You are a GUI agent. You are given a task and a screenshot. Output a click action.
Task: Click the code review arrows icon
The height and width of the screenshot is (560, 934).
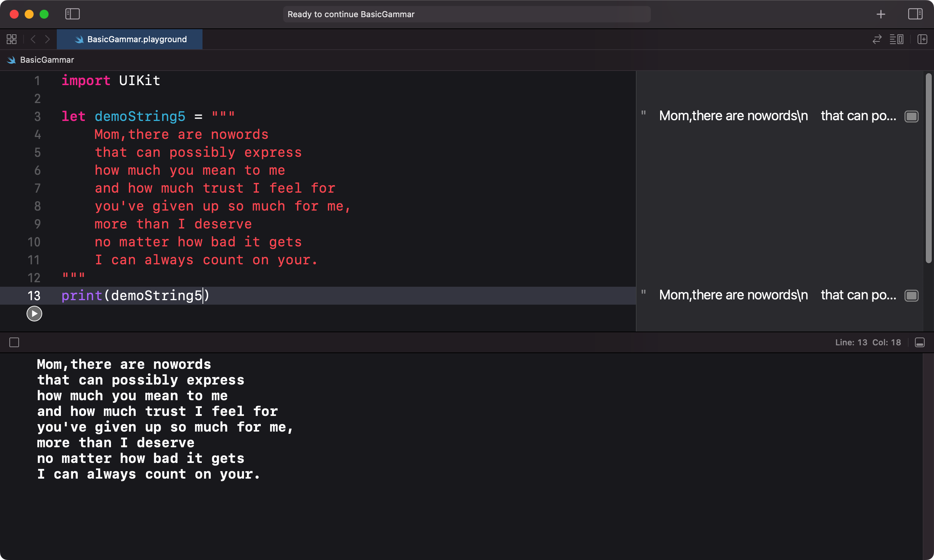click(877, 39)
